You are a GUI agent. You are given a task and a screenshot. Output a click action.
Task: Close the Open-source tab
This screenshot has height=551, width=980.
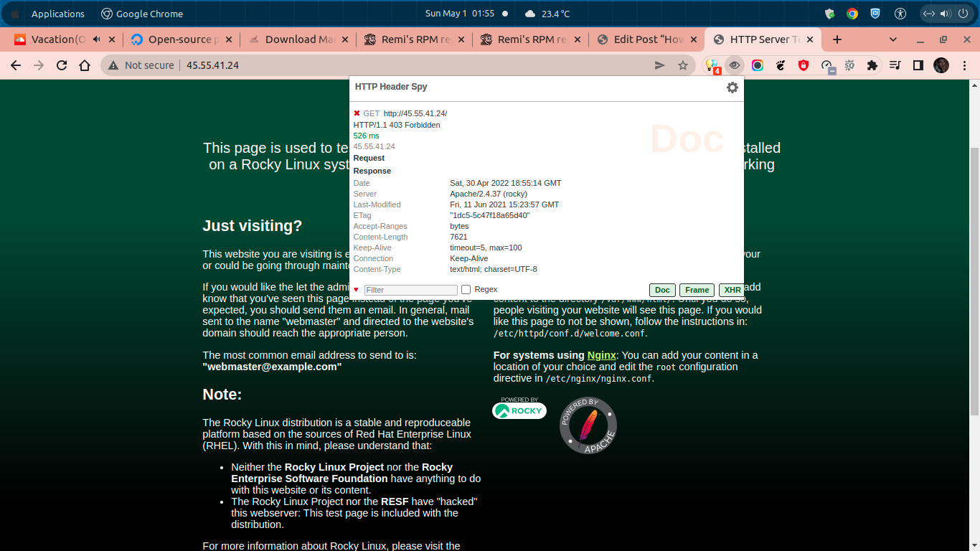[227, 39]
